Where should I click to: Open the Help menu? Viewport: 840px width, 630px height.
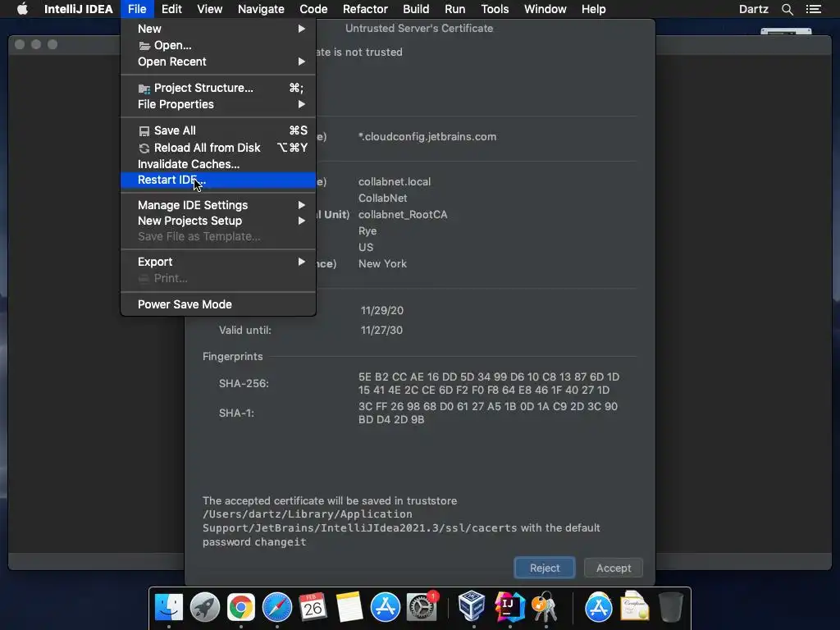[x=594, y=9]
